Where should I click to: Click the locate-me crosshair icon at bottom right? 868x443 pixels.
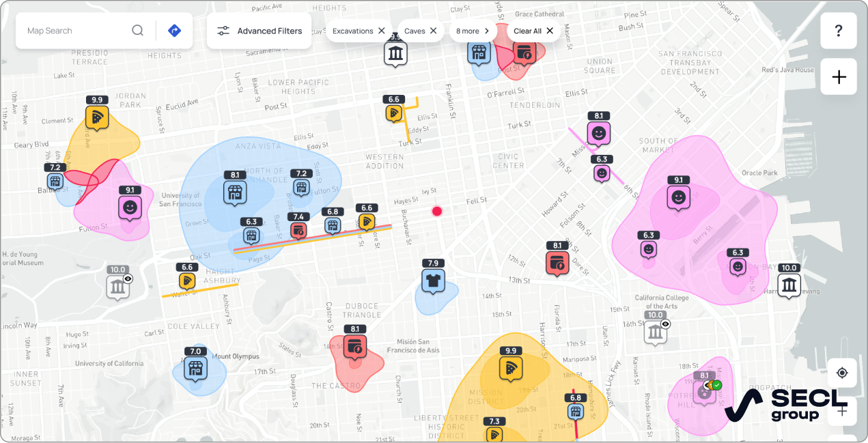coord(842,373)
